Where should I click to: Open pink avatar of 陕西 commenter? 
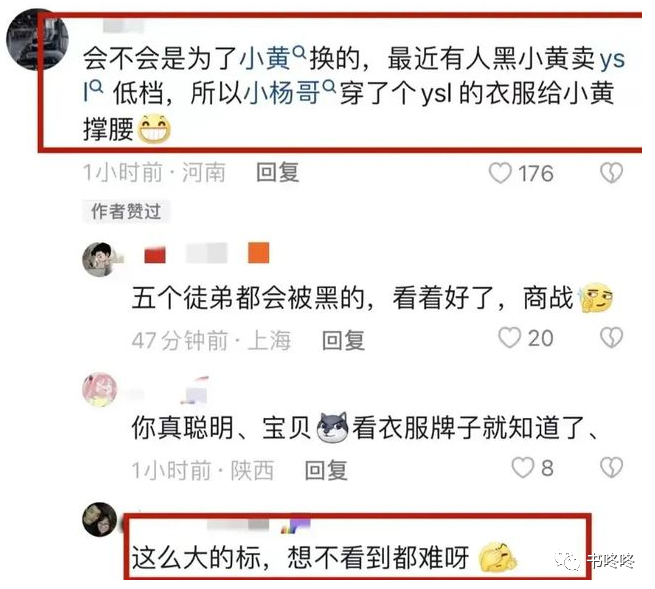[x=100, y=389]
